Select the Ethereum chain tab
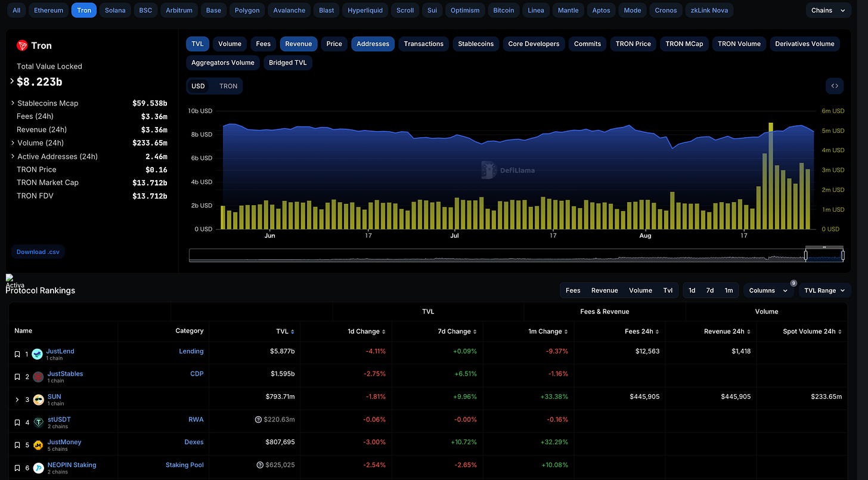868x480 pixels. (49, 10)
